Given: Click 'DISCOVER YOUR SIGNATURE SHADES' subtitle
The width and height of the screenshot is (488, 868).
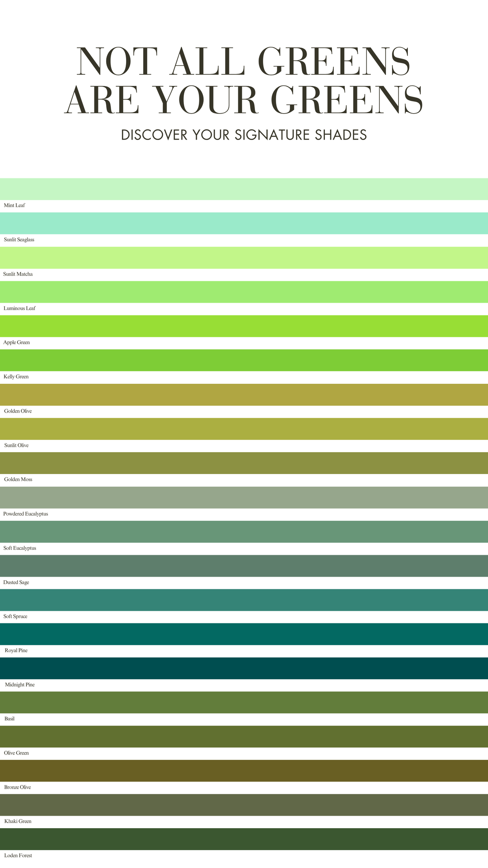Looking at the screenshot, I should point(244,135).
